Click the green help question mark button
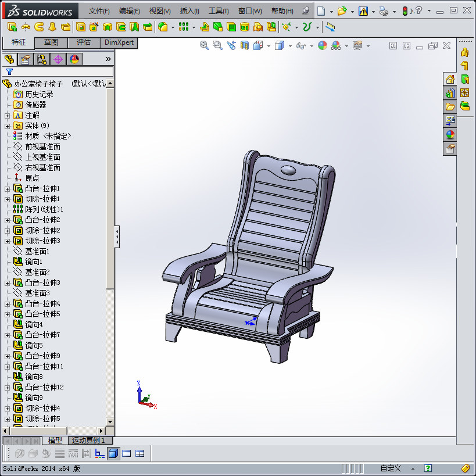This screenshot has width=476, height=476. click(428, 468)
